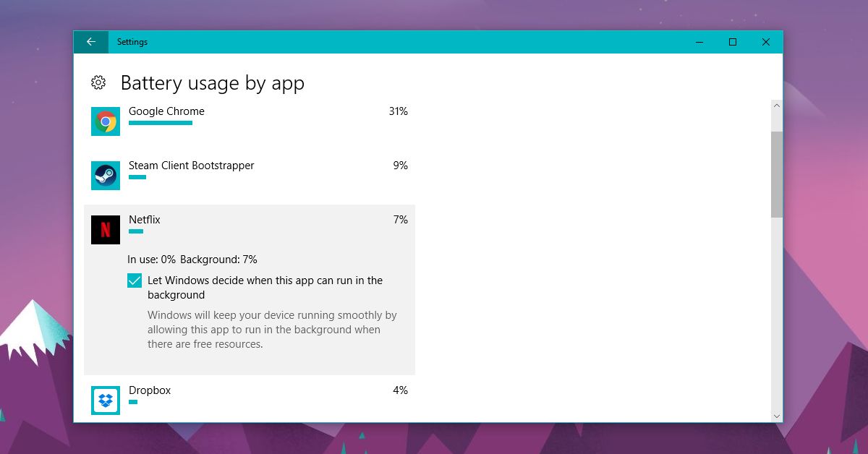
Task: Click the gear icon beside Battery usage title
Action: [98, 82]
